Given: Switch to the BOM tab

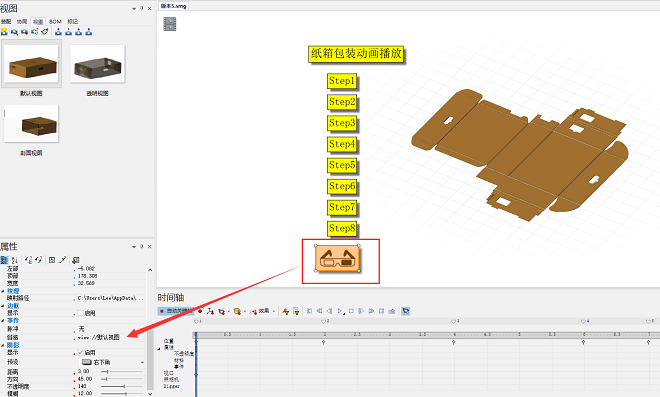Looking at the screenshot, I should pyautogui.click(x=55, y=21).
